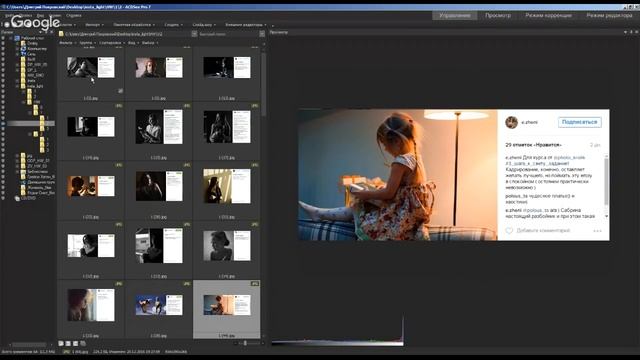
Task: Switch to the Просмотр mode tab
Action: point(498,16)
